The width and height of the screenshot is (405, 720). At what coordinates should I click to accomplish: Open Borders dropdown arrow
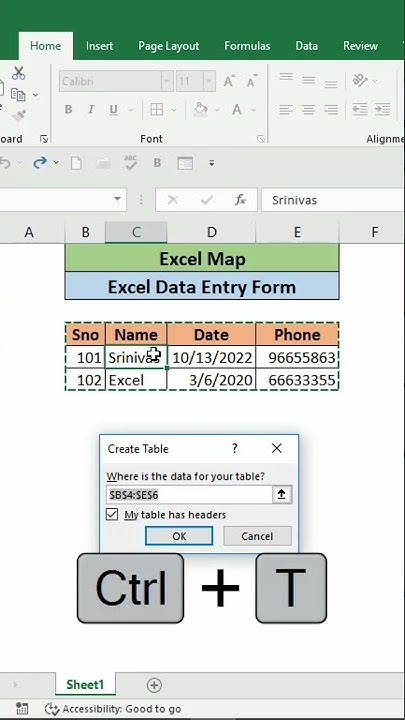coord(174,110)
